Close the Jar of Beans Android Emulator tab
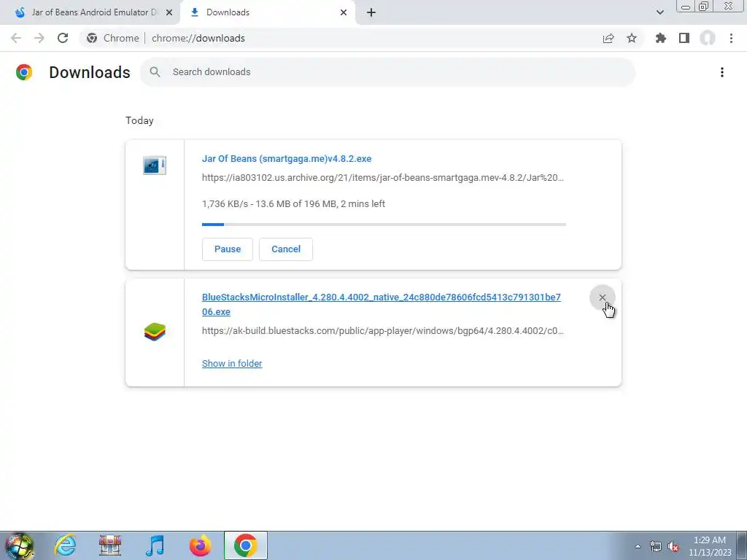Screen dimensions: 747x560 (x=169, y=12)
